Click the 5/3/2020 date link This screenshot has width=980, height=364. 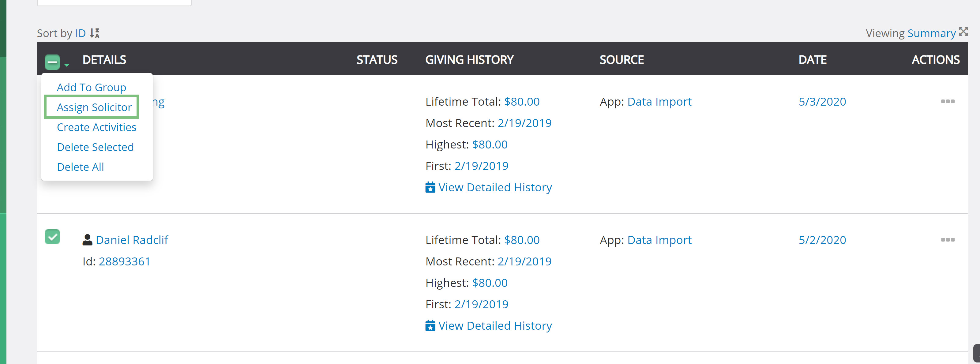click(x=822, y=102)
